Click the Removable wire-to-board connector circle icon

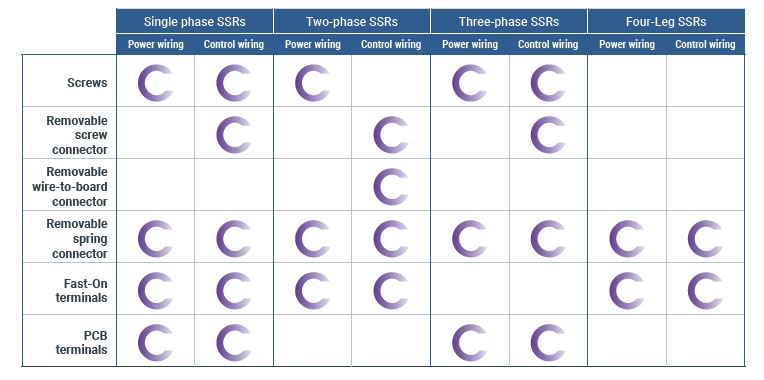[391, 187]
